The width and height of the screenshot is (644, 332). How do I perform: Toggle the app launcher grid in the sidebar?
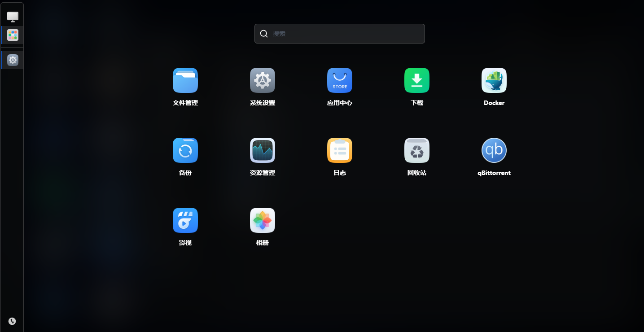[x=13, y=35]
